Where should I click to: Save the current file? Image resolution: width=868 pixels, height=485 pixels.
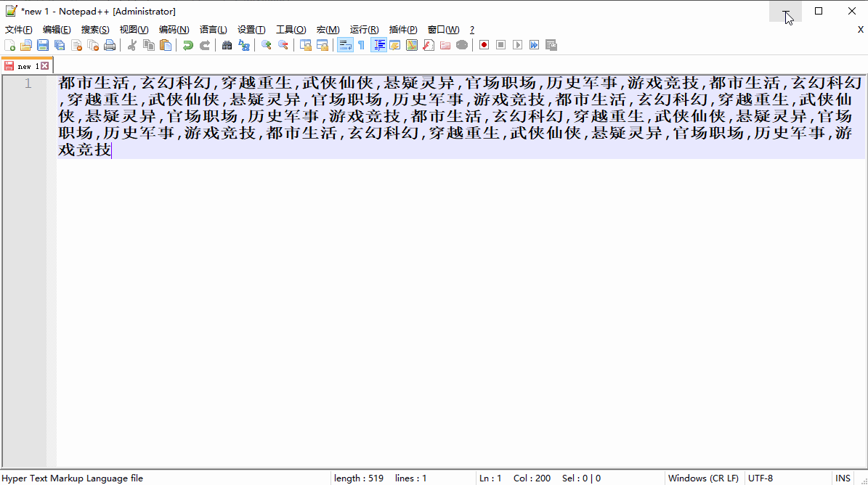[x=43, y=45]
